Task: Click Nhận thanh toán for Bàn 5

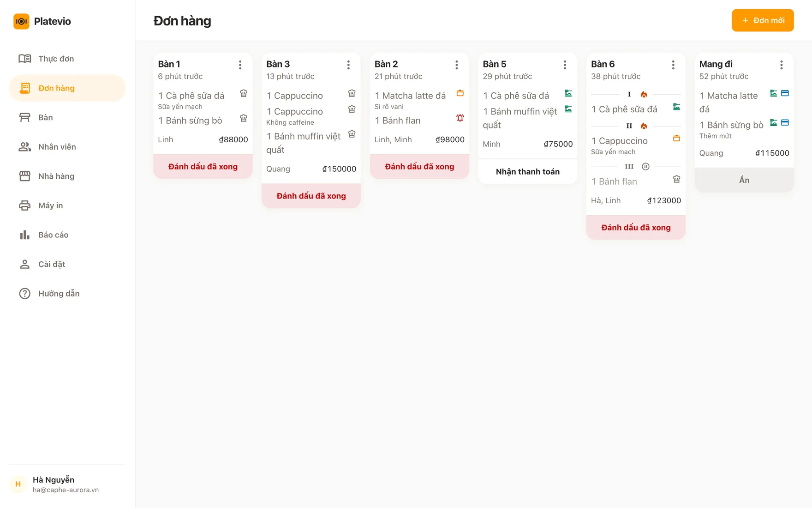Action: coord(528,172)
